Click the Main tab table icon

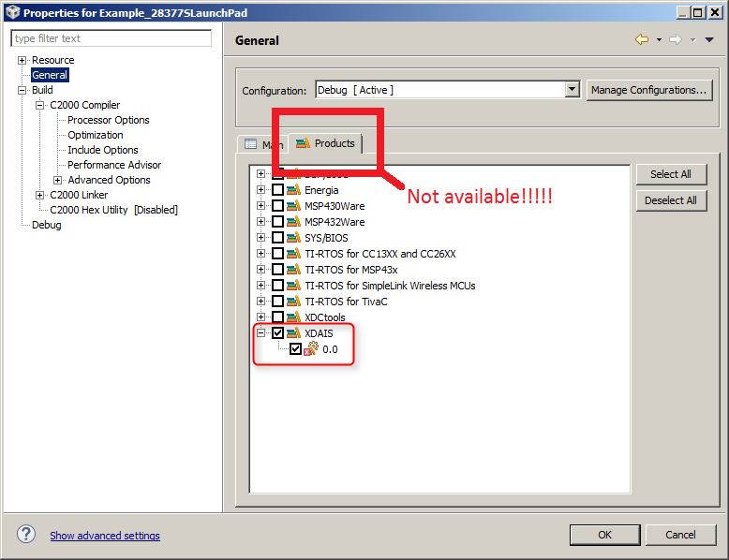[250, 143]
